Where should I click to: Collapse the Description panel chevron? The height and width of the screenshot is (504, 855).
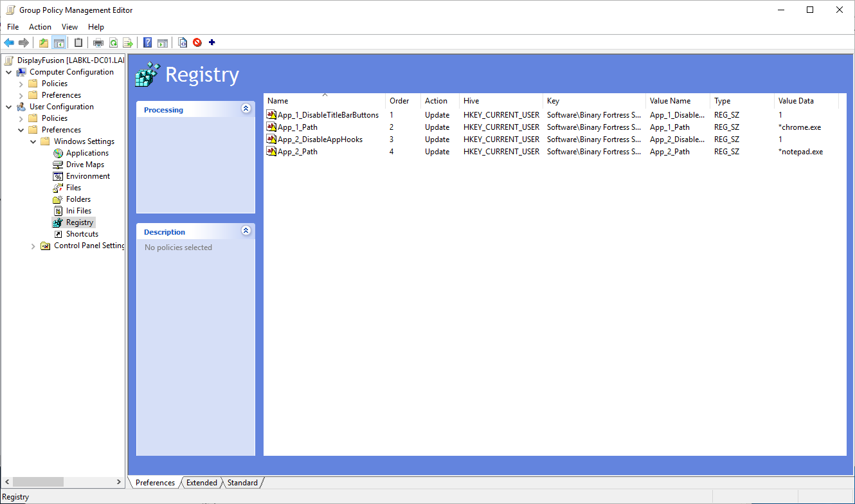tap(246, 231)
